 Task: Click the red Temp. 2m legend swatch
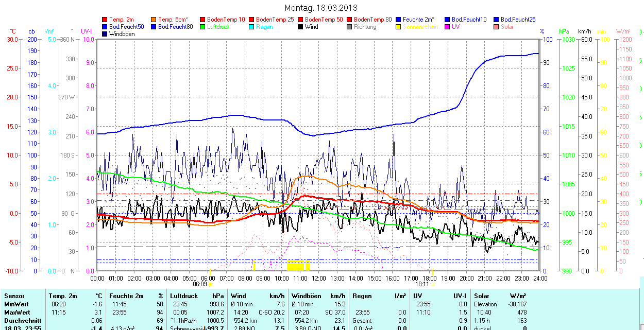tap(105, 20)
